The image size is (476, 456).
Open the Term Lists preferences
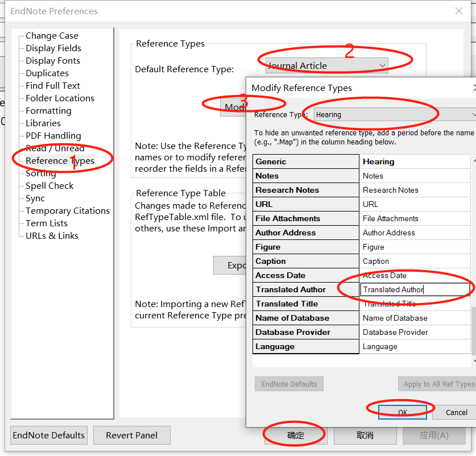tap(47, 223)
